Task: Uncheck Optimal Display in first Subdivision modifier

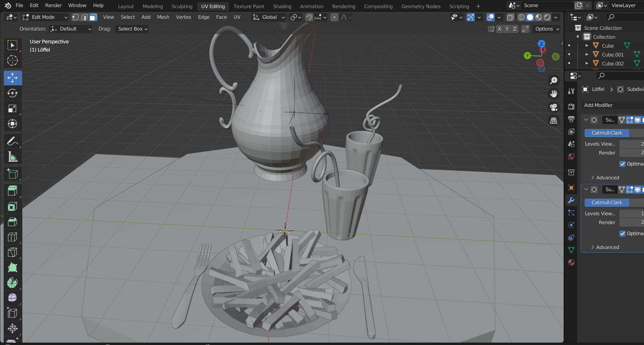Action: pyautogui.click(x=622, y=164)
